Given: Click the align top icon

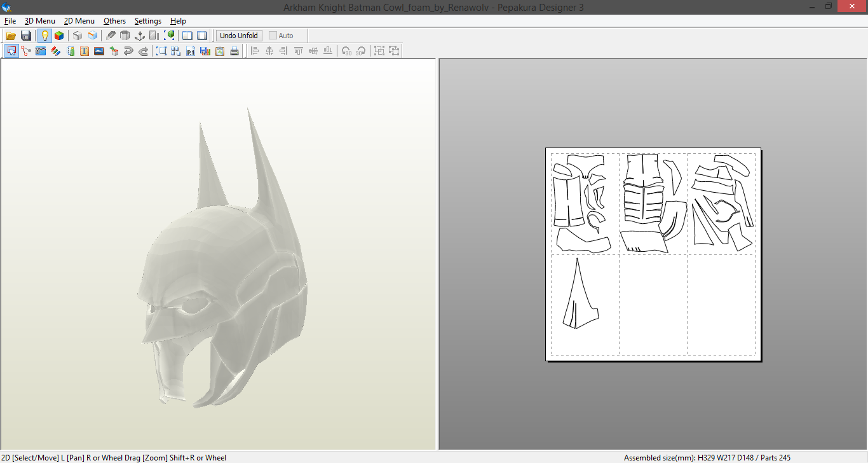Looking at the screenshot, I should point(299,51).
